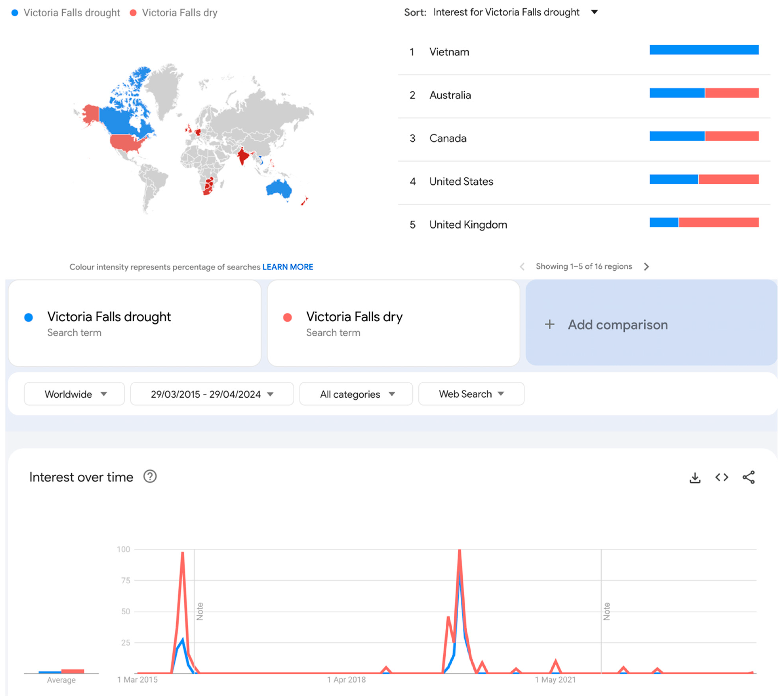Image resolution: width=784 pixels, height=699 pixels.
Task: Select United Kingdom region row
Action: click(x=468, y=225)
